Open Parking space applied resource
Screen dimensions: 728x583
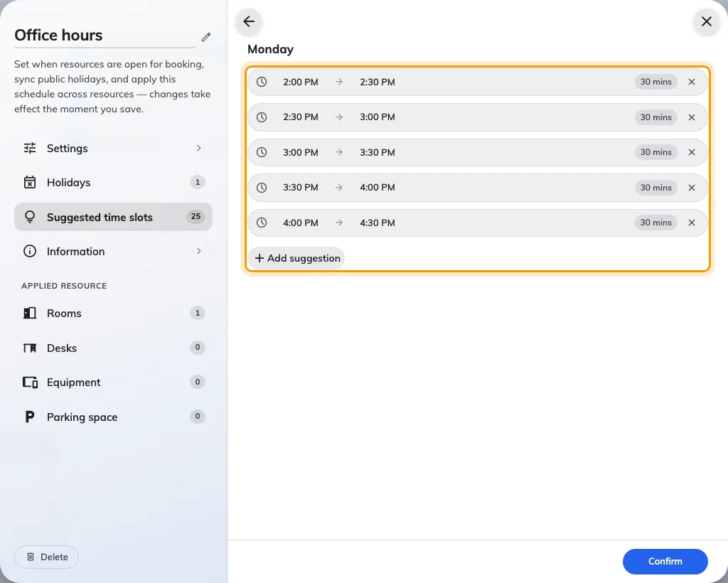113,417
